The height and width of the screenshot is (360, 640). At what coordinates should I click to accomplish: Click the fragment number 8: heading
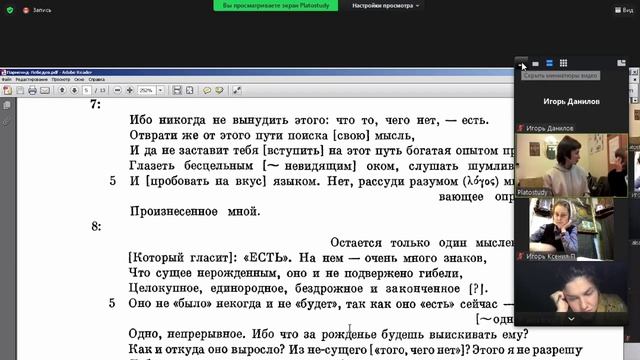(96, 227)
